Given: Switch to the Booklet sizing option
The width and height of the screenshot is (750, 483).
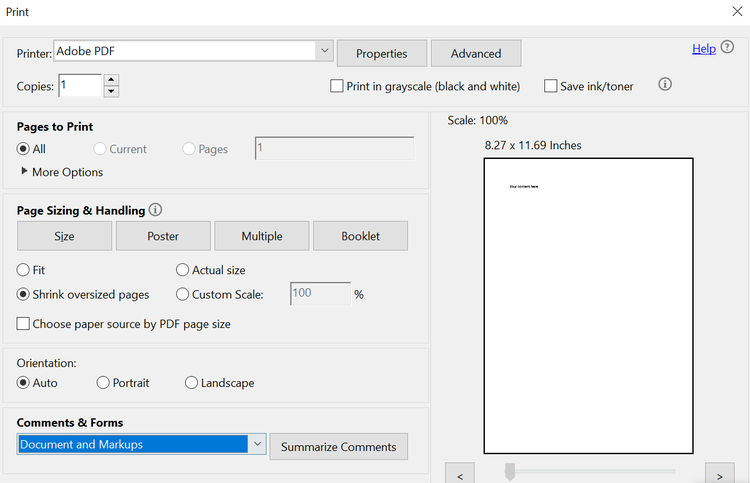Looking at the screenshot, I should point(360,236).
